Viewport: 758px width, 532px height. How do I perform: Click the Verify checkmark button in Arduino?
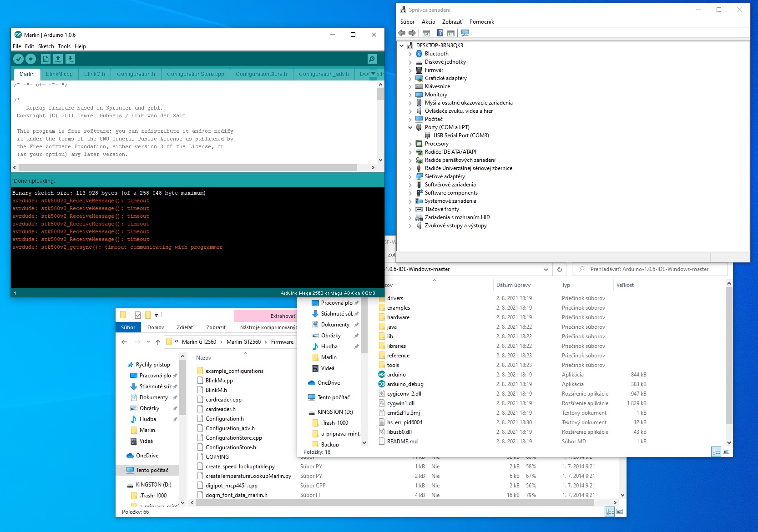[x=18, y=59]
